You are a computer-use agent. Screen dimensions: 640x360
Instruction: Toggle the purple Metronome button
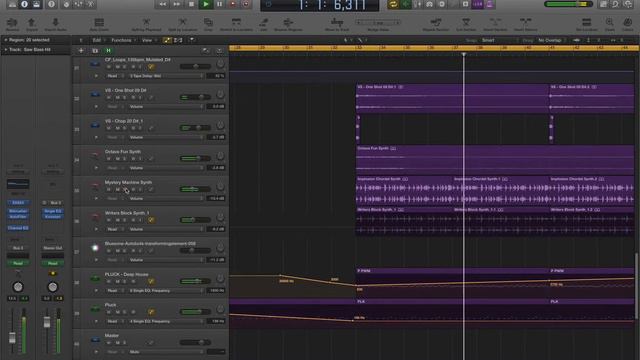489,4
